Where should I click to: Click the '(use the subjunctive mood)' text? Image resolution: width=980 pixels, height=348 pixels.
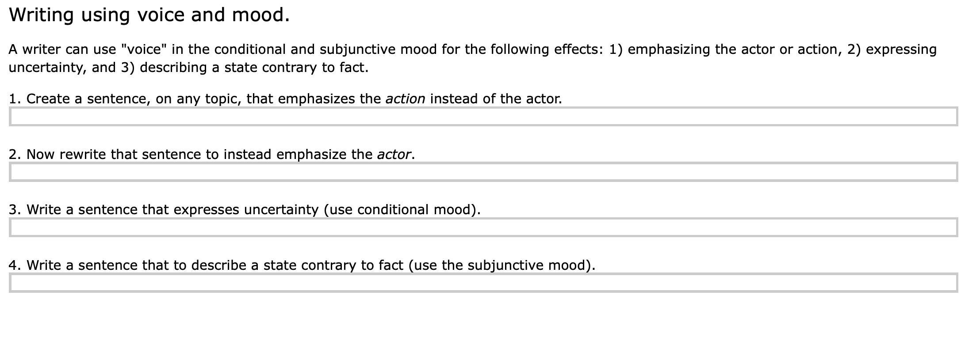tap(501, 265)
